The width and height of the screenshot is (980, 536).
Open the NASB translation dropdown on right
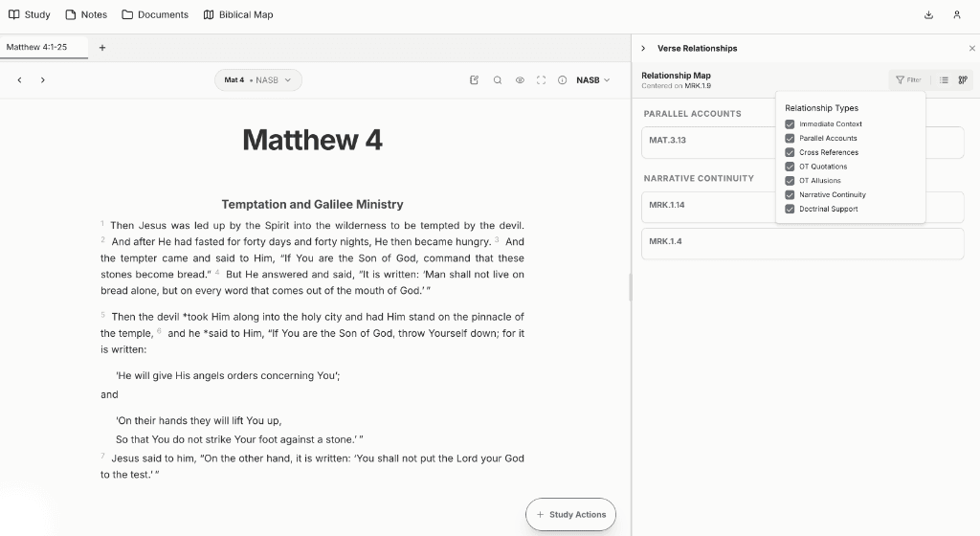[x=592, y=80]
